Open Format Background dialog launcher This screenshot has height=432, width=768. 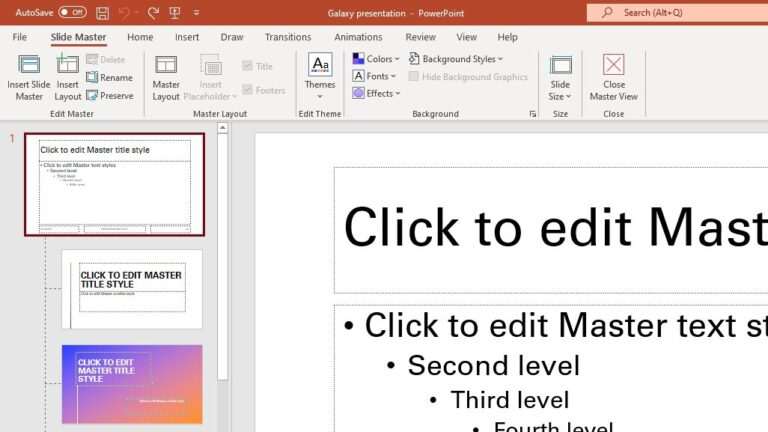tap(532, 114)
